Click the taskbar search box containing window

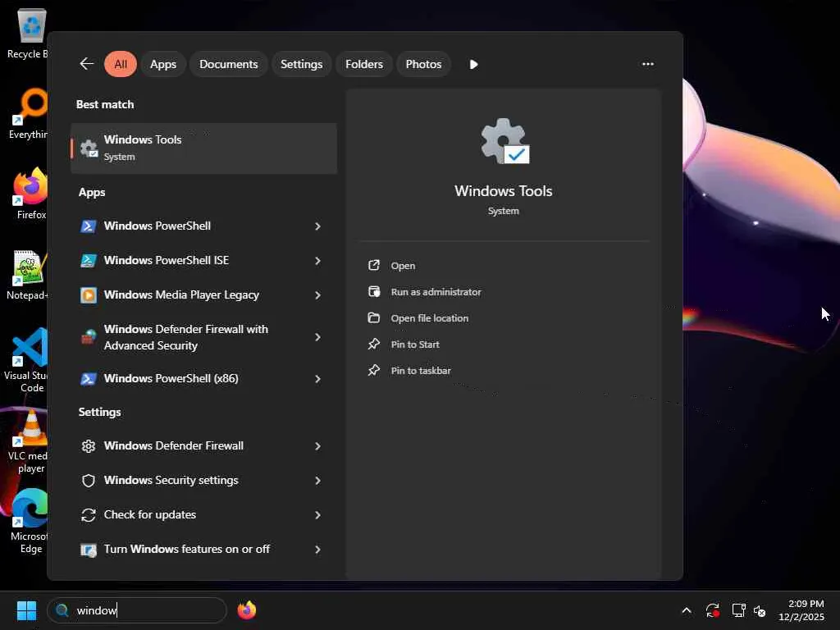[x=137, y=610]
